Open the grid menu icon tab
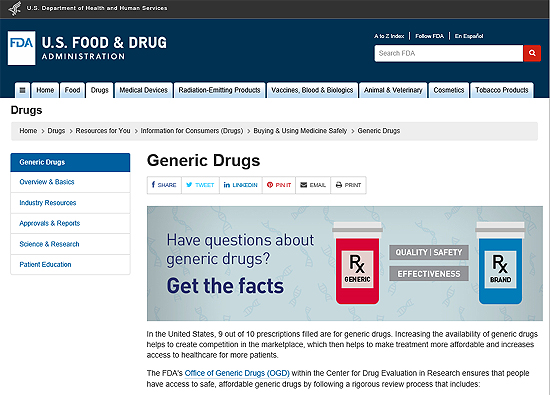Screen dimensions: 550x395 (22, 90)
